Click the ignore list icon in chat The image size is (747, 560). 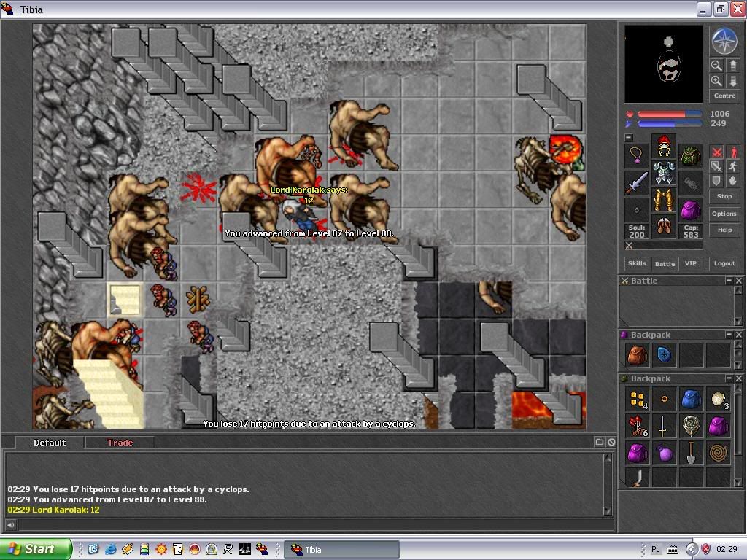point(611,443)
